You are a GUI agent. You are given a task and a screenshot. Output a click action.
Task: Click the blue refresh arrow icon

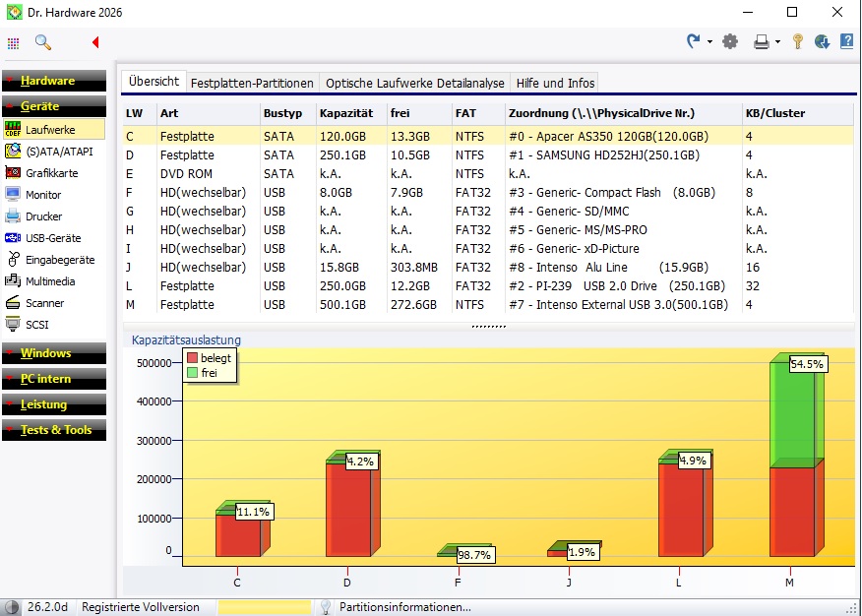tap(694, 41)
